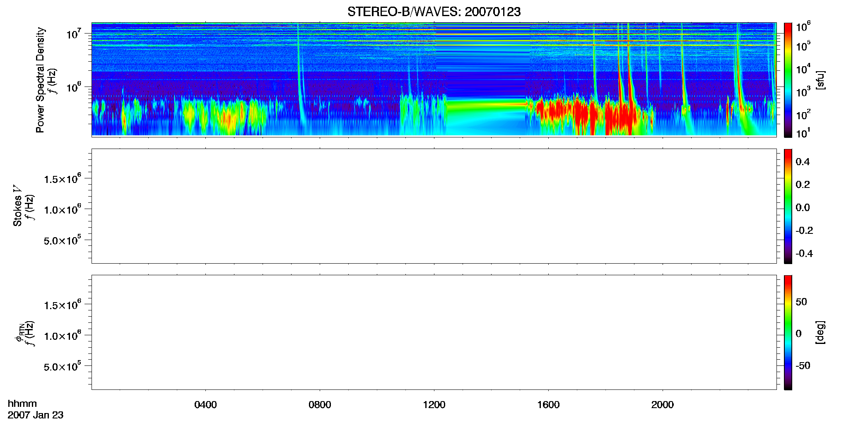Image resolution: width=868 pixels, height=447 pixels.
Task: Click the 1.5×10^6 tick on the φ RTN axis
Action: [63, 305]
